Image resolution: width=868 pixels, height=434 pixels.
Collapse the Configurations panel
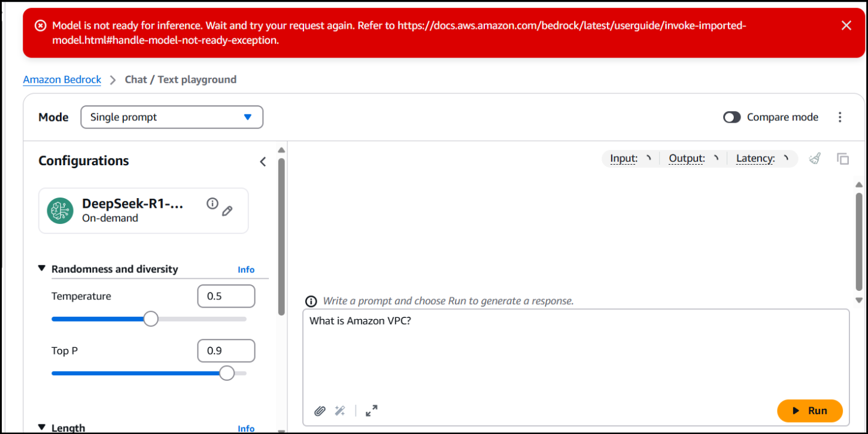263,162
